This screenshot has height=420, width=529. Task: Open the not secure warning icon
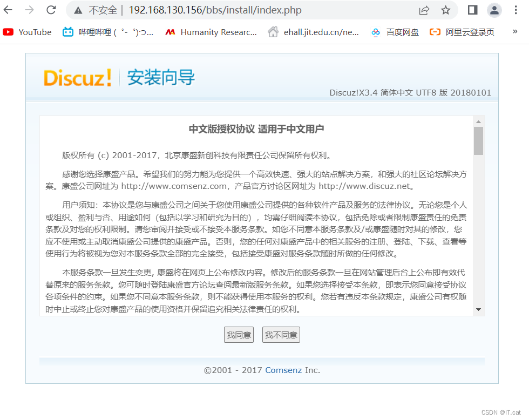[x=78, y=10]
